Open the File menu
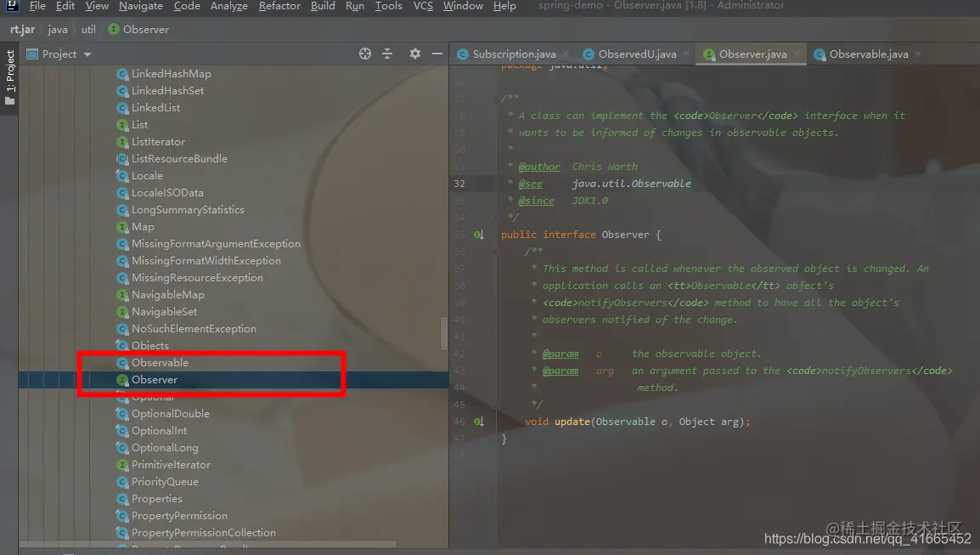The width and height of the screenshot is (980, 555). pos(37,6)
